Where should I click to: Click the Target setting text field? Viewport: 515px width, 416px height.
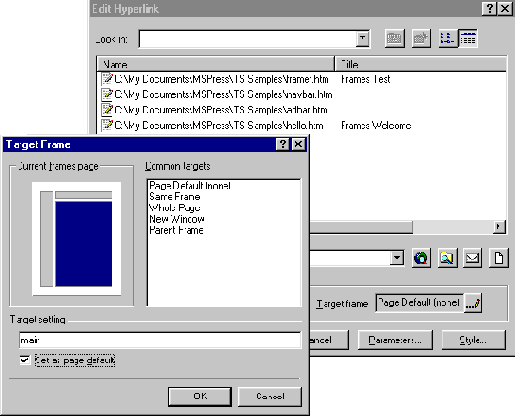160,340
